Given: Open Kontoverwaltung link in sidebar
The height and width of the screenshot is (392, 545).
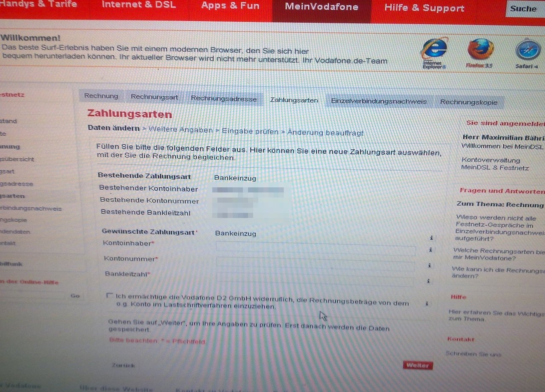Looking at the screenshot, I should click(490, 160).
